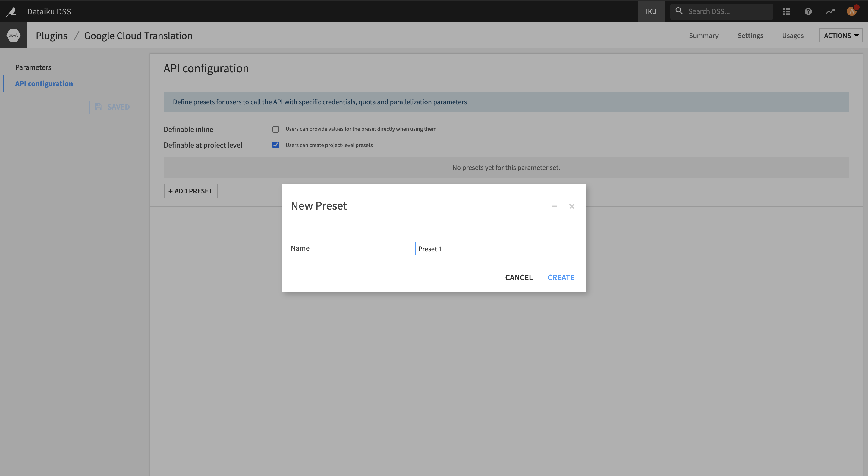Screen dimensions: 868x476
Task: Enable the Definable inline checkbox
Action: click(x=276, y=129)
